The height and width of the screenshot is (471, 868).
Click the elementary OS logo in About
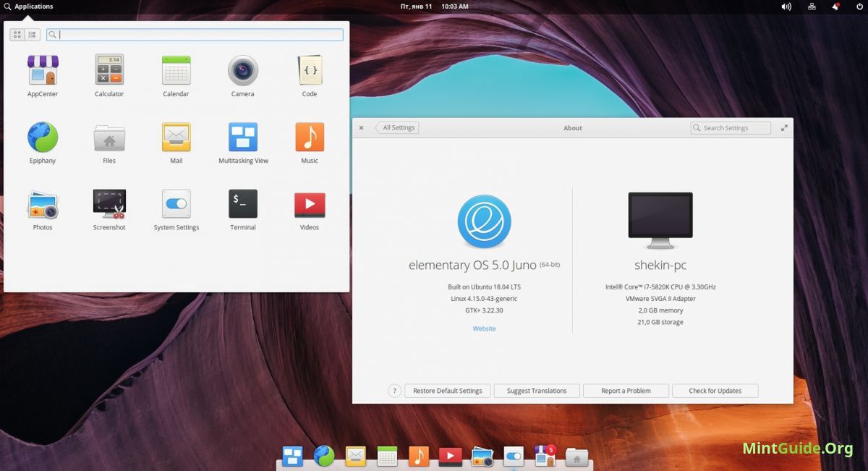coord(484,222)
